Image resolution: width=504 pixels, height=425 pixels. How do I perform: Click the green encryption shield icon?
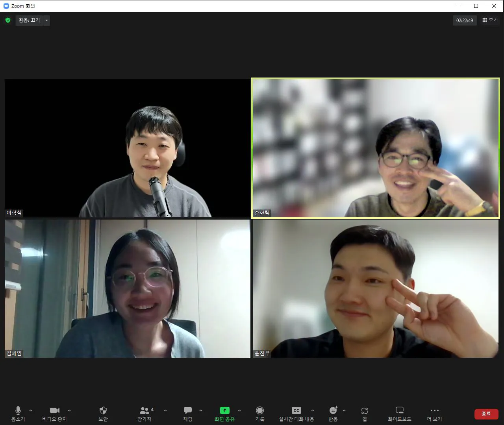click(x=8, y=20)
